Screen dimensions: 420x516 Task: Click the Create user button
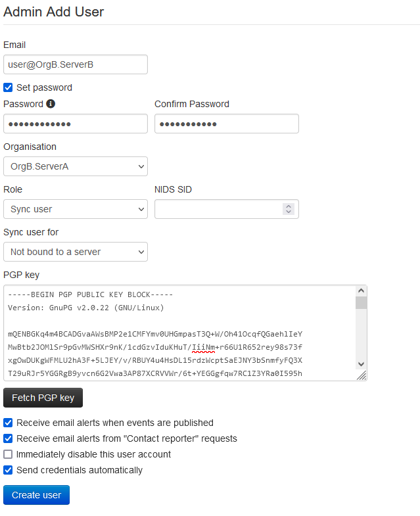pos(36,495)
